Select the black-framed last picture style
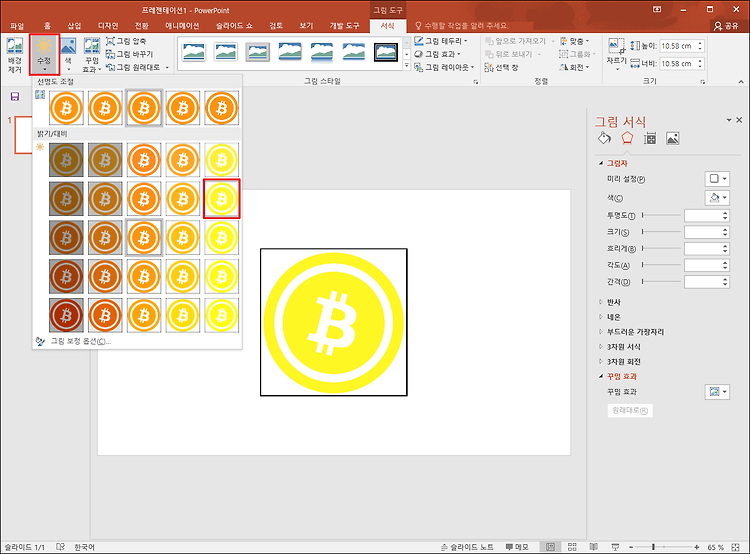 coord(386,52)
